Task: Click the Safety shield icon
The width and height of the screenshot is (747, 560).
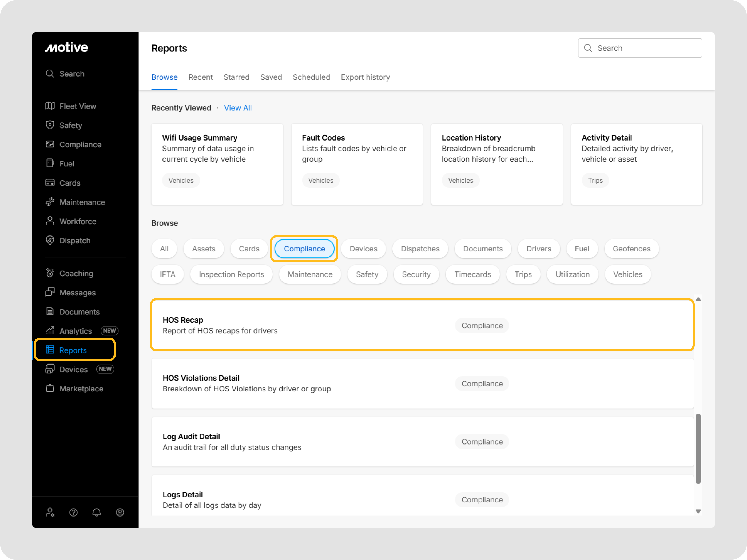Action: 50,125
